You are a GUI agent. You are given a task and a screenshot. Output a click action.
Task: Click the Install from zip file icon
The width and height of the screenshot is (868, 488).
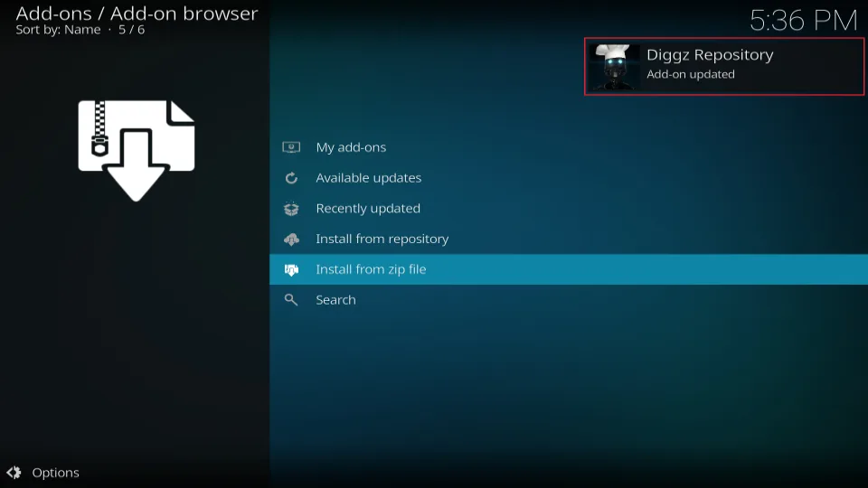(291, 269)
